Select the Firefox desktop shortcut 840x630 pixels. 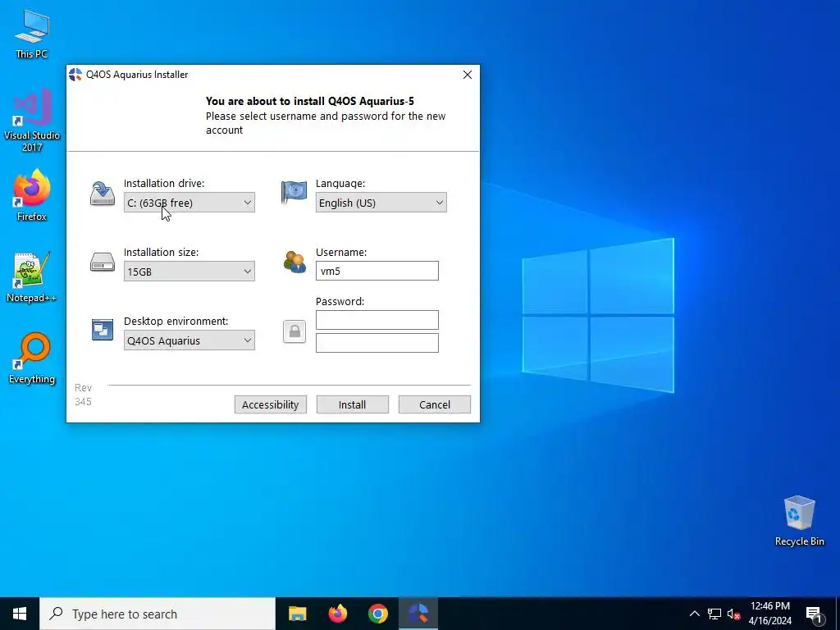point(32,195)
